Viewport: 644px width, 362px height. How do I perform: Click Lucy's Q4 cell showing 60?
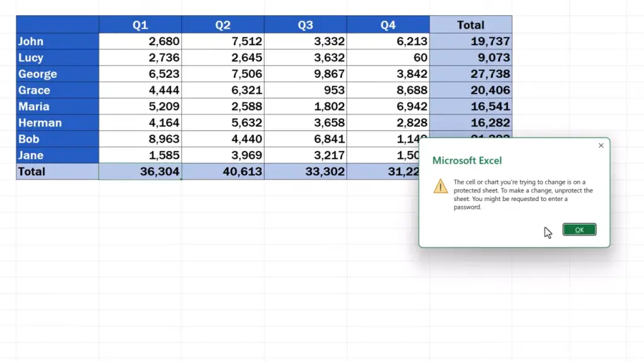(388, 58)
